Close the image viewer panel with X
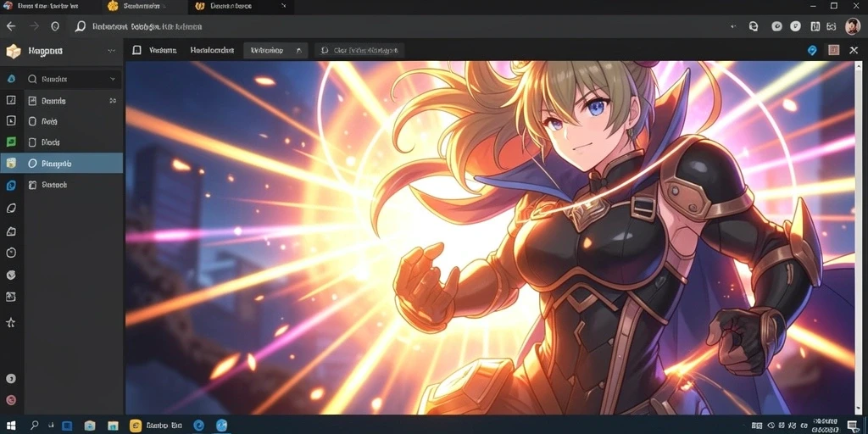This screenshot has height=434, width=868. click(x=854, y=50)
